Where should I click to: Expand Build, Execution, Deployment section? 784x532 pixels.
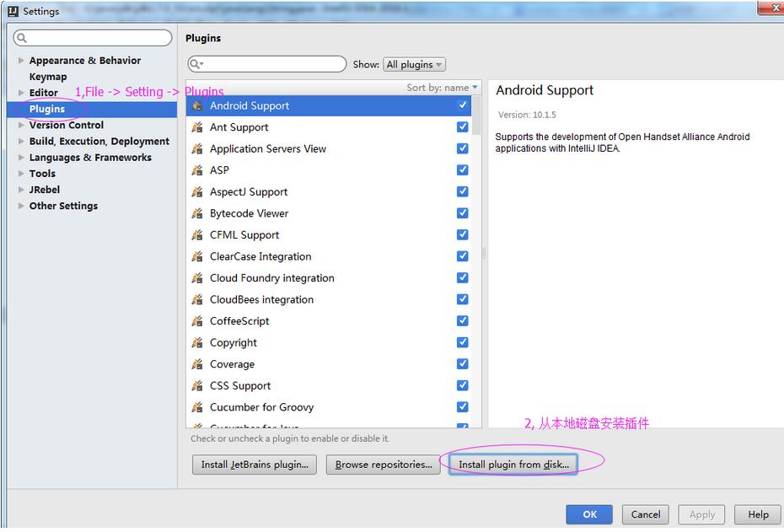tap(21, 141)
